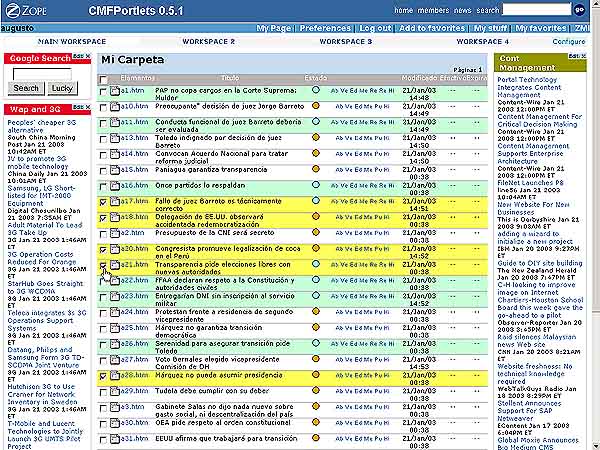Uncheck the a20.htm row checkbox
The height and width of the screenshot is (450, 600).
(x=103, y=250)
